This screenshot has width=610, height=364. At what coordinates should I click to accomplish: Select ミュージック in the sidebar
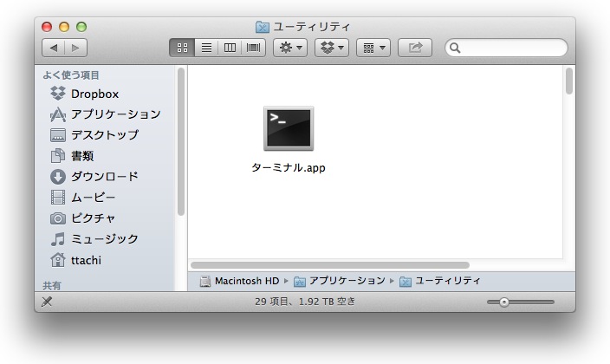104,239
